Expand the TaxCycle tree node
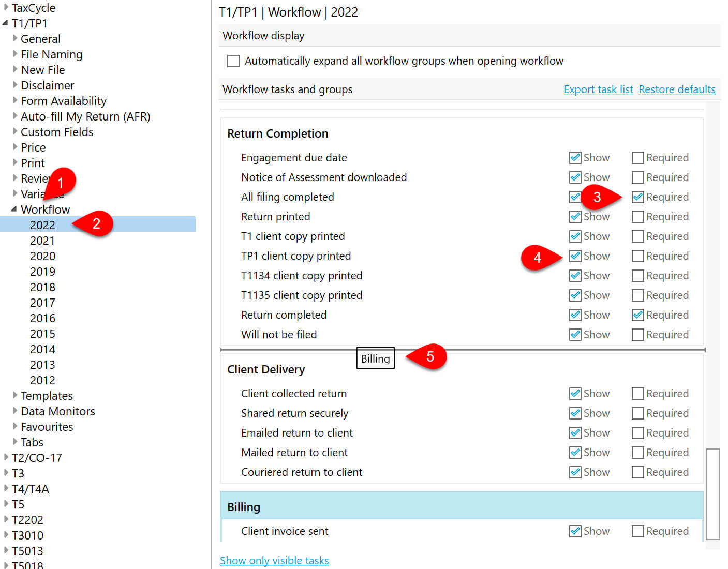The image size is (728, 569). [6, 7]
